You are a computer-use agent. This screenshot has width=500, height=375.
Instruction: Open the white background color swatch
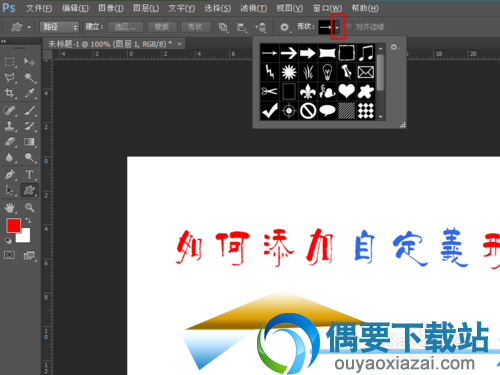coord(25,237)
